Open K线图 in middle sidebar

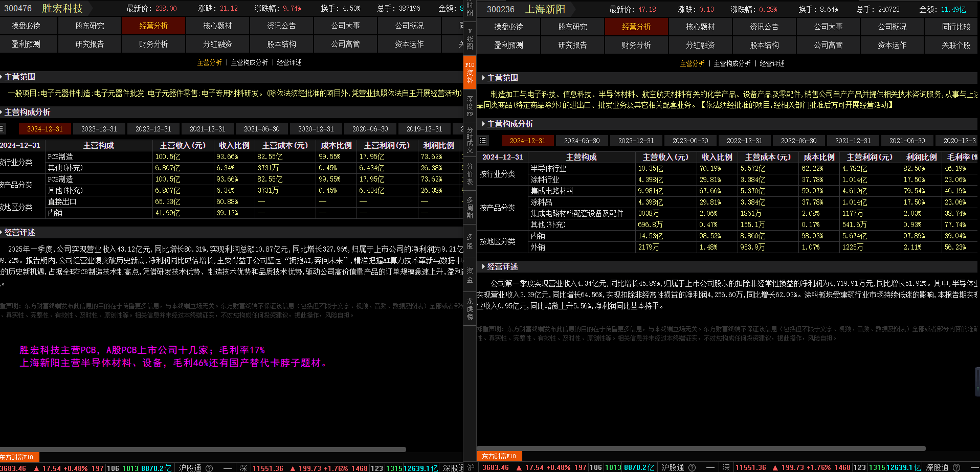coord(470,39)
